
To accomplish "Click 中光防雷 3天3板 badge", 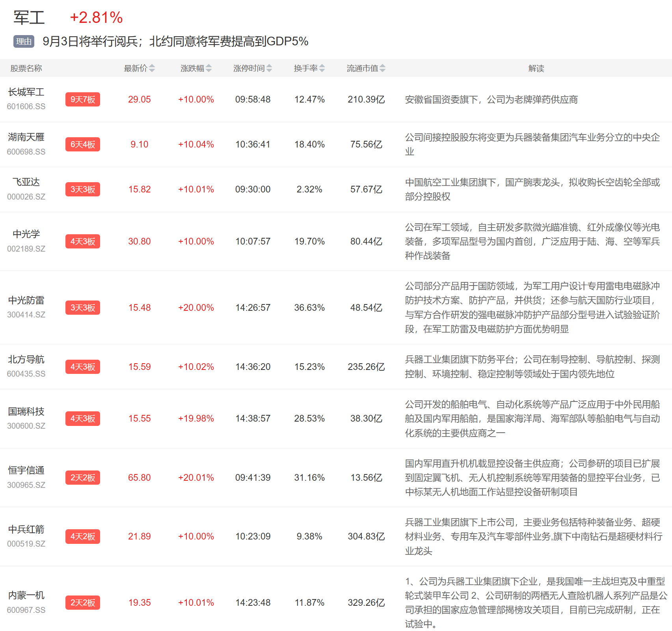I will click(83, 308).
